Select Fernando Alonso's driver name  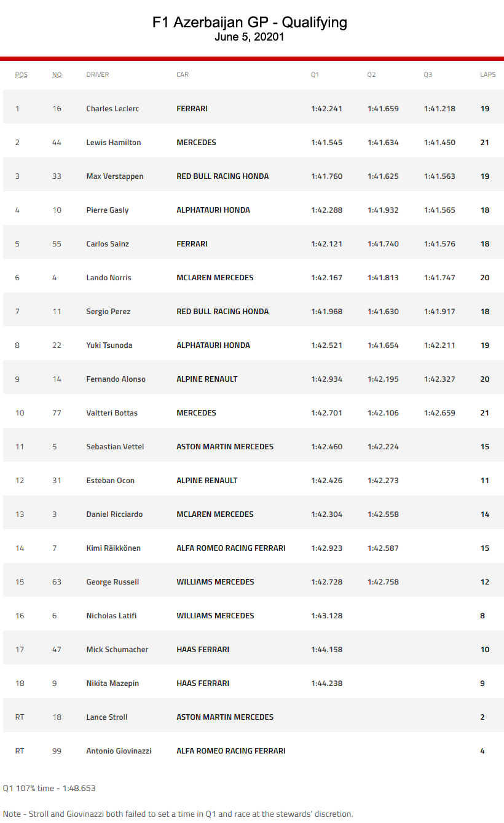tap(116, 379)
